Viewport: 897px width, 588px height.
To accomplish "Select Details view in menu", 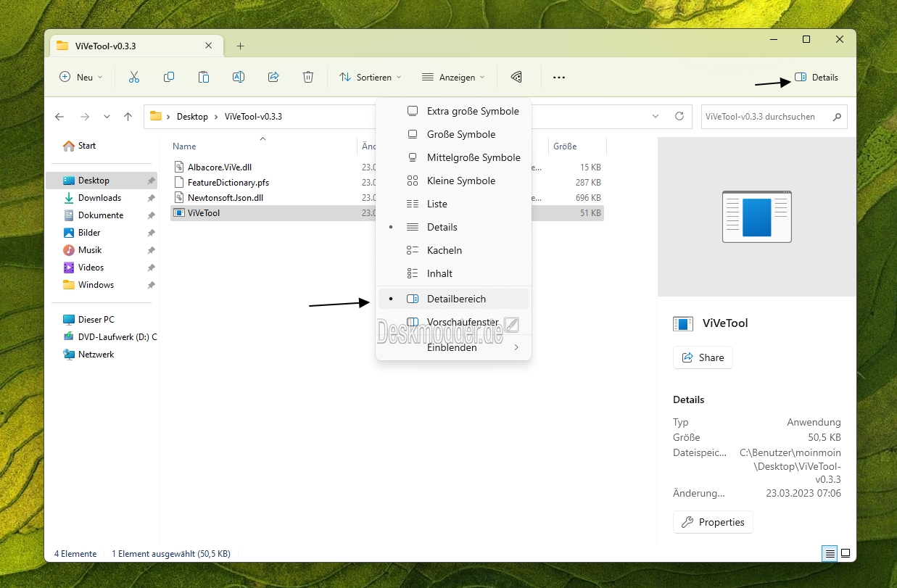I will pyautogui.click(x=453, y=227).
